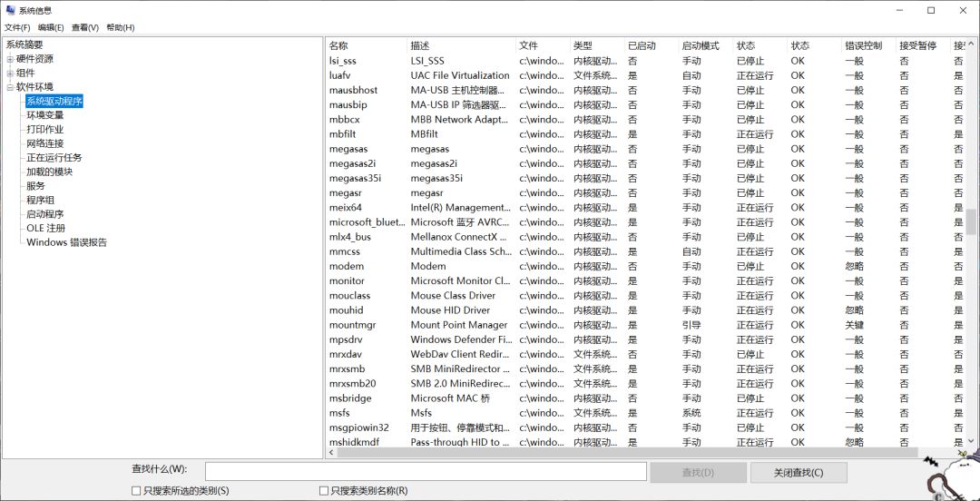Select the mpsdrv driver row
The image size is (980, 501).
click(x=646, y=339)
